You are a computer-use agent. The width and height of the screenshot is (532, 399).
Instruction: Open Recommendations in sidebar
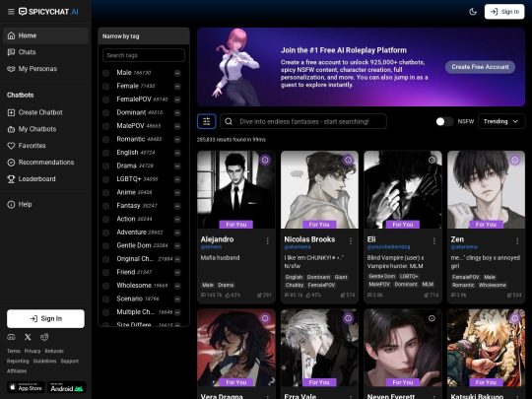[x=45, y=163]
